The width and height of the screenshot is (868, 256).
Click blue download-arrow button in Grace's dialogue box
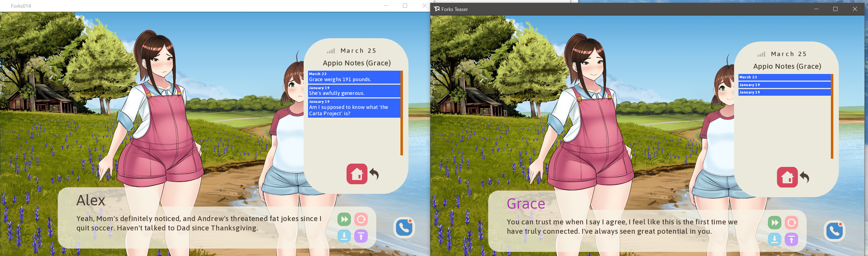click(774, 240)
